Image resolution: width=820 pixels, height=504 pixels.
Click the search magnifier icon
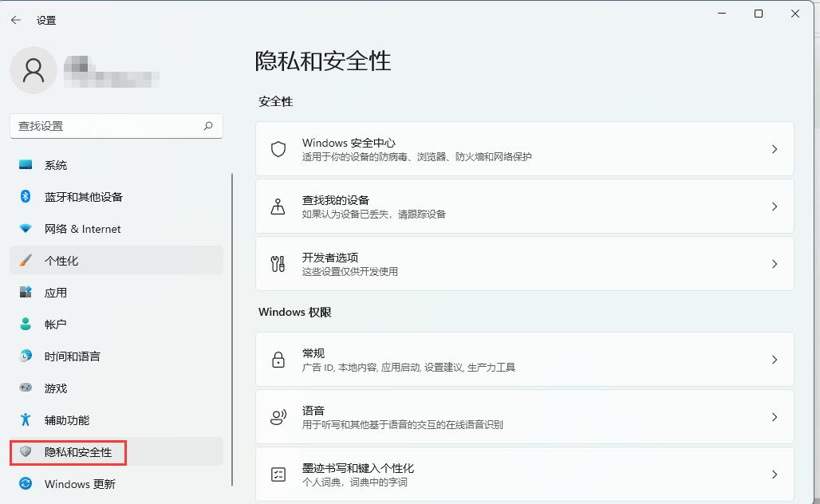[208, 125]
